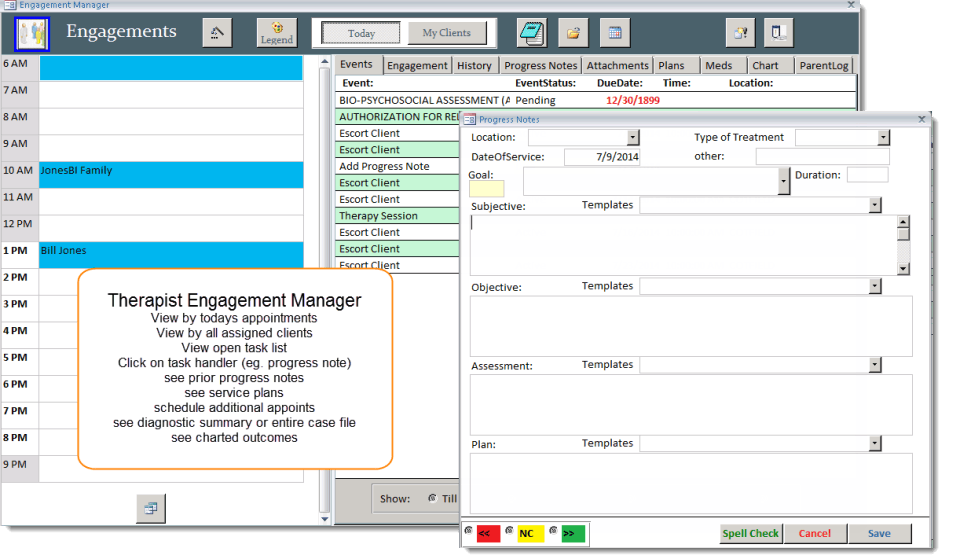Select the JonesBI Family 10 AM appointment
The image size is (960, 559).
coord(171,175)
